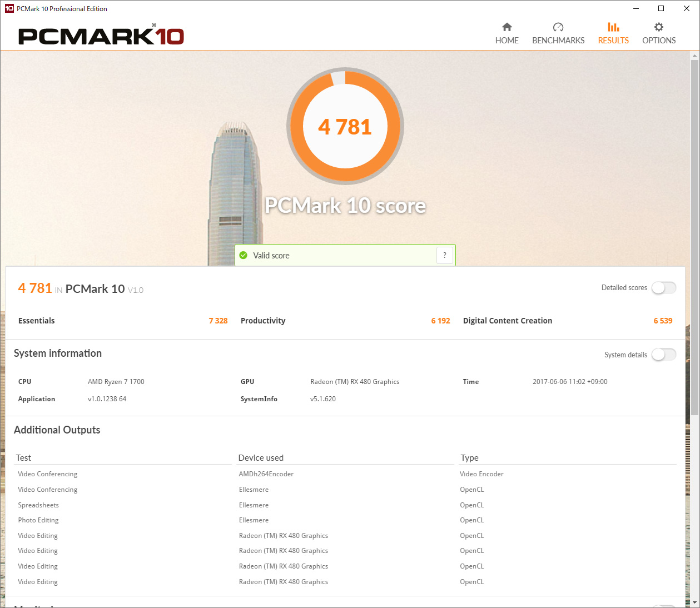Enable the Detailed scores toggle
The height and width of the screenshot is (608, 700).
[x=664, y=288]
